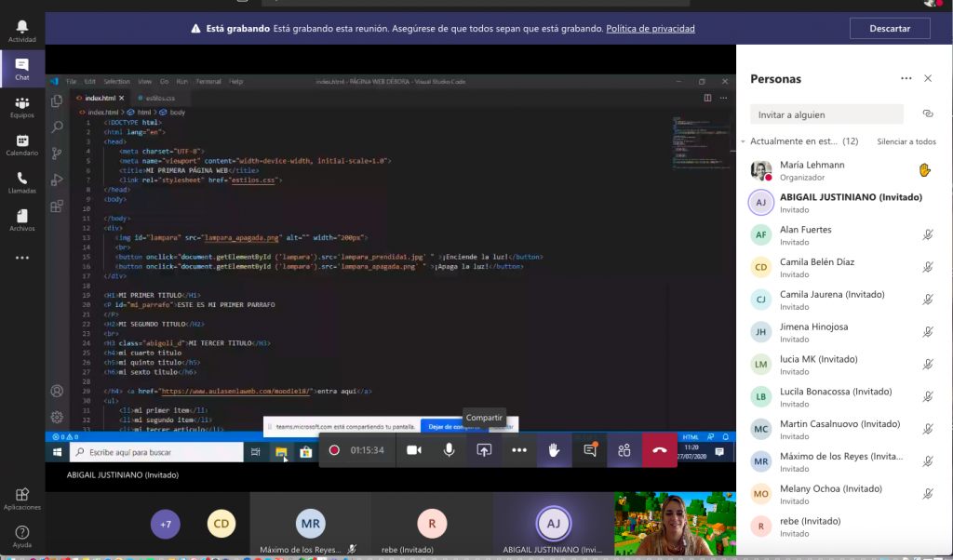Mute participant Camila Belén Díaz

pos(927,266)
